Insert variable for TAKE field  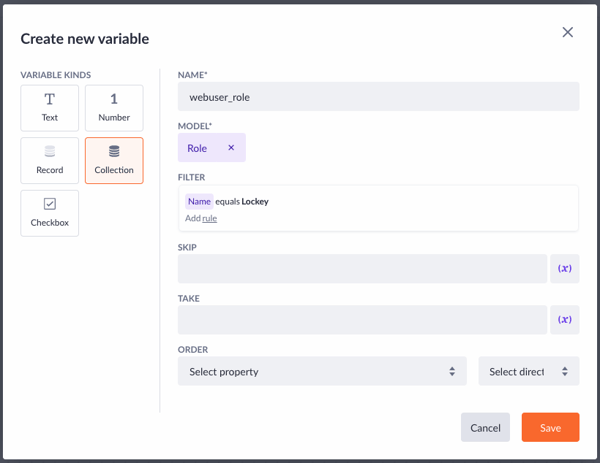564,320
